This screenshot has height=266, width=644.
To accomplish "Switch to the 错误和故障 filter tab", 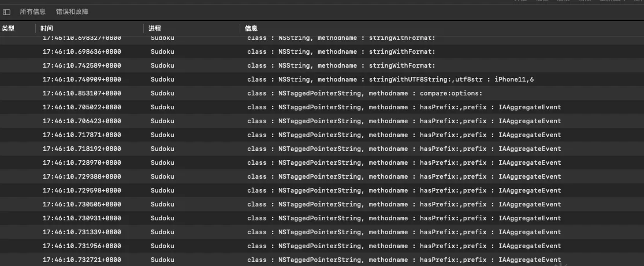I will click(72, 12).
